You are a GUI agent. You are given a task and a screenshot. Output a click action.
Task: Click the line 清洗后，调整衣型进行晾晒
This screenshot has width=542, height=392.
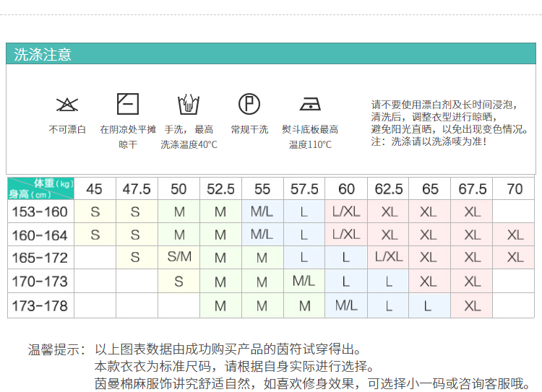click(x=434, y=117)
